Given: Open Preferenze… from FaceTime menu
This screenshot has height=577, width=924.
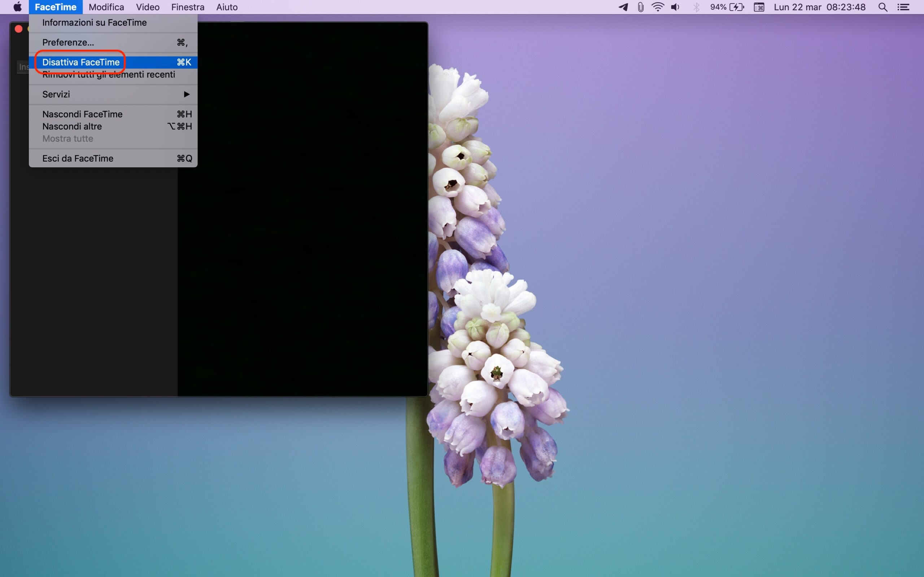Looking at the screenshot, I should (x=68, y=42).
